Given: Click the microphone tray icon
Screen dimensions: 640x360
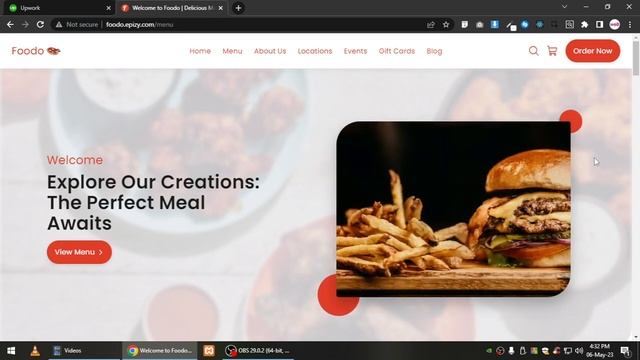Looking at the screenshot, I should (x=511, y=351).
